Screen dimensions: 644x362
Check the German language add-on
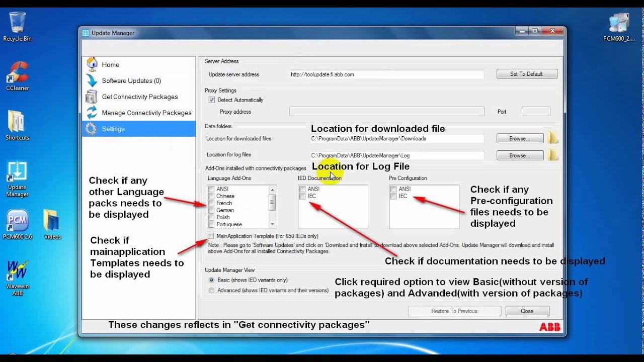[x=211, y=210]
